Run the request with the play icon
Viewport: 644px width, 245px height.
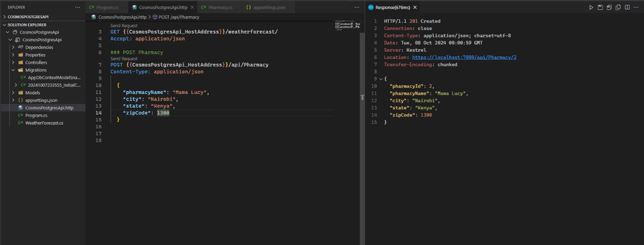pyautogui.click(x=591, y=7)
